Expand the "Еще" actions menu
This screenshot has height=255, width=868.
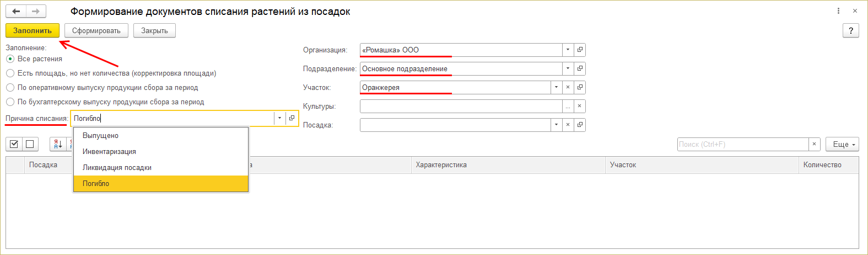(x=842, y=144)
